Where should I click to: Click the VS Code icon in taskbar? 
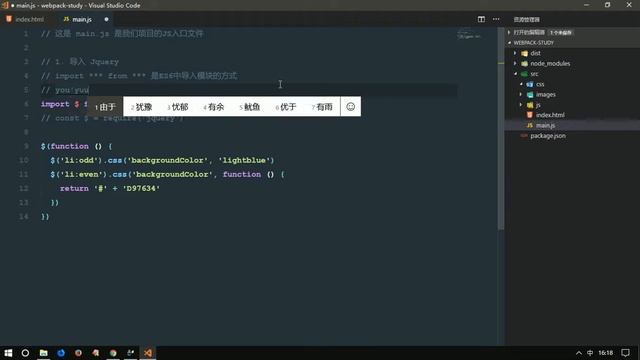(x=148, y=353)
